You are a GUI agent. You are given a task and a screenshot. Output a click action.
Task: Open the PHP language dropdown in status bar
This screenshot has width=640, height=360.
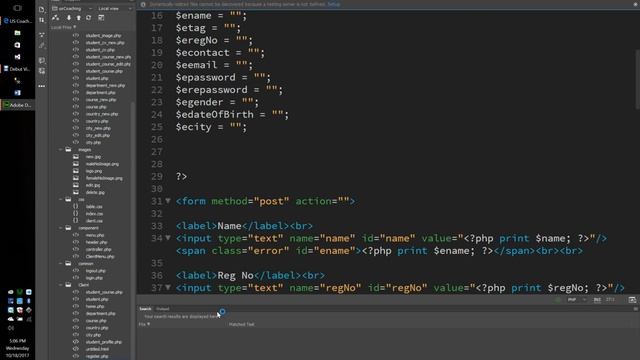[576, 300]
